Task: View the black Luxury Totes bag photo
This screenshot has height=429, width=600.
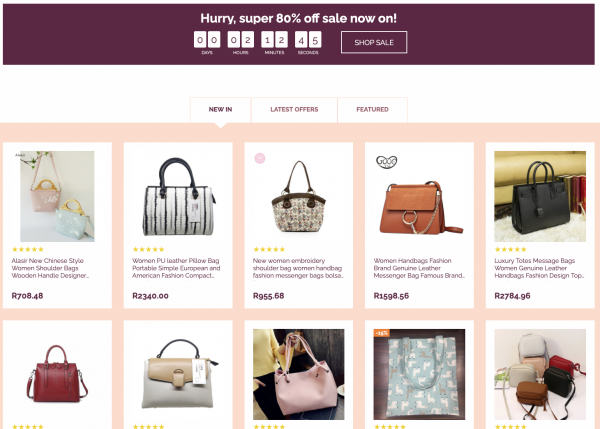Action: [540, 196]
